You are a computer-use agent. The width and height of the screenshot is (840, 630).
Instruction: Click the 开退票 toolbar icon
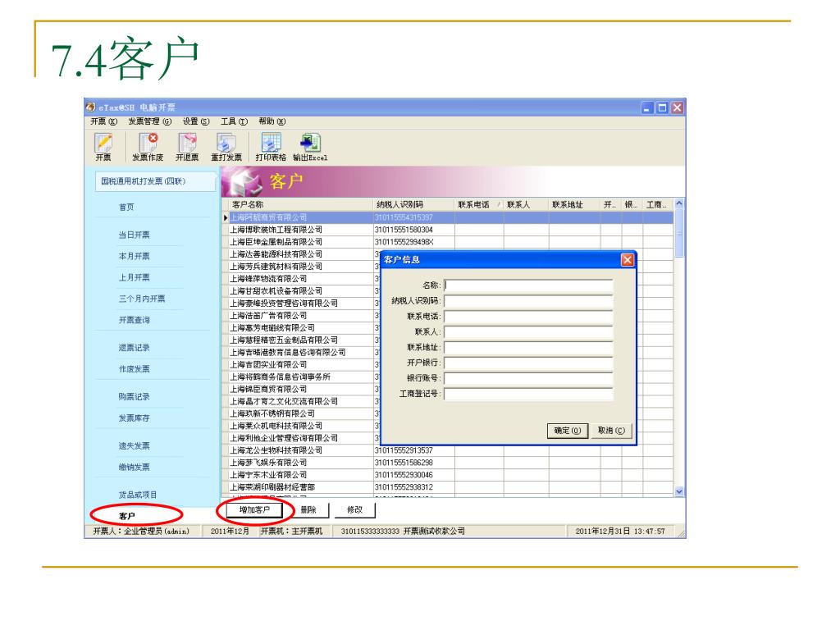(187, 147)
